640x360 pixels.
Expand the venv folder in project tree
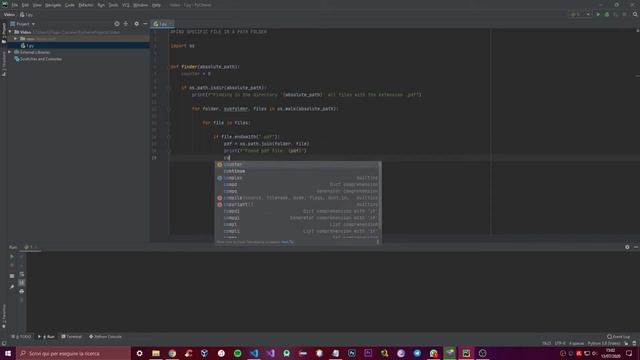click(16, 39)
